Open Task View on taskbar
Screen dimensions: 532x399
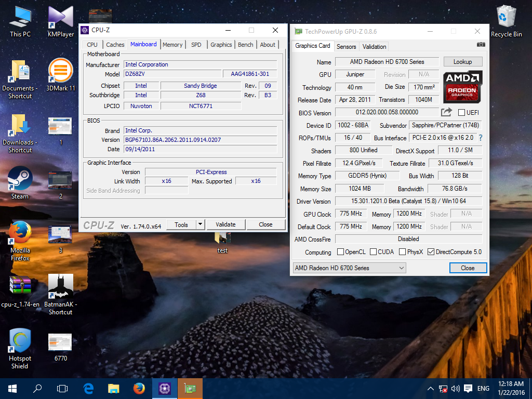pos(62,389)
